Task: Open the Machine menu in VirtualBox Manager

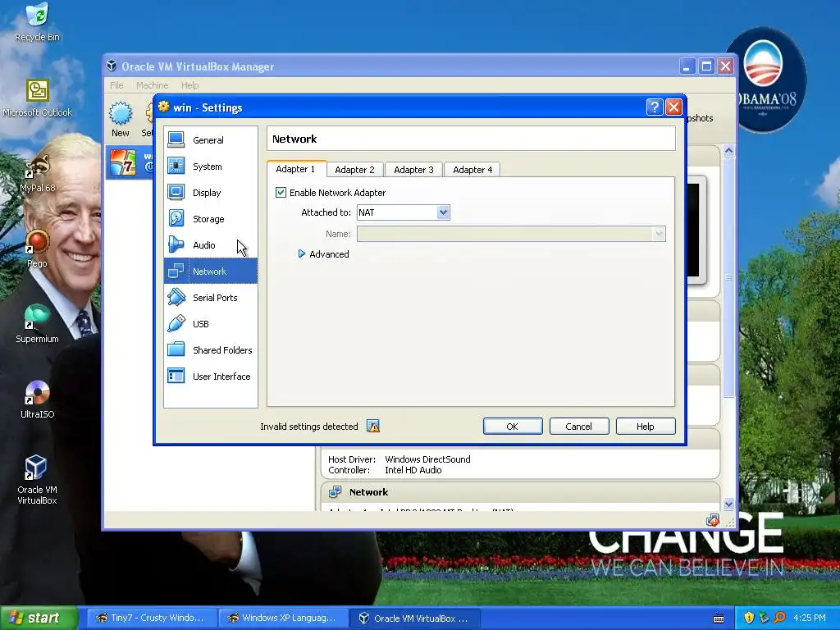Action: pos(152,85)
